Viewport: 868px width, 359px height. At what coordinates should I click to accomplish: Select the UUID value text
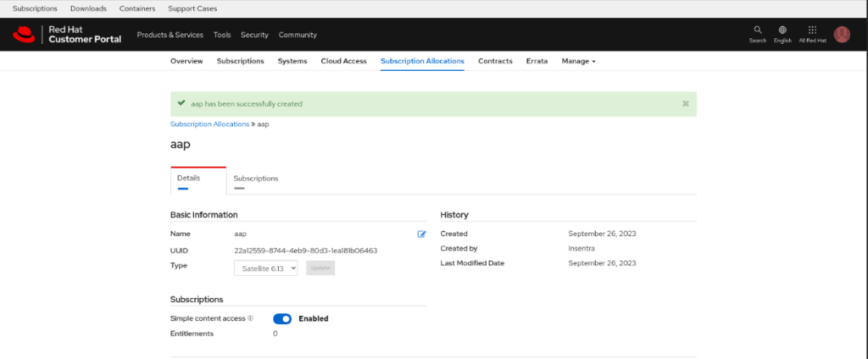[x=305, y=251]
